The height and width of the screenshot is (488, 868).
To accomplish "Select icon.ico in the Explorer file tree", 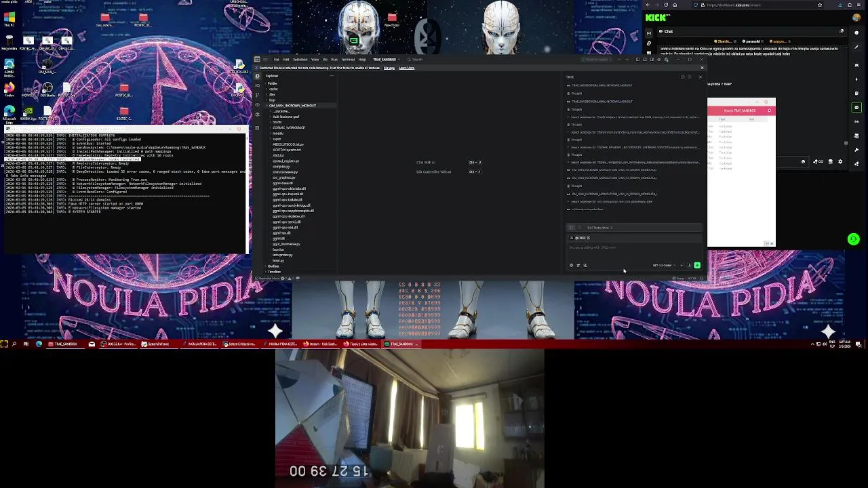I will (x=278, y=249).
